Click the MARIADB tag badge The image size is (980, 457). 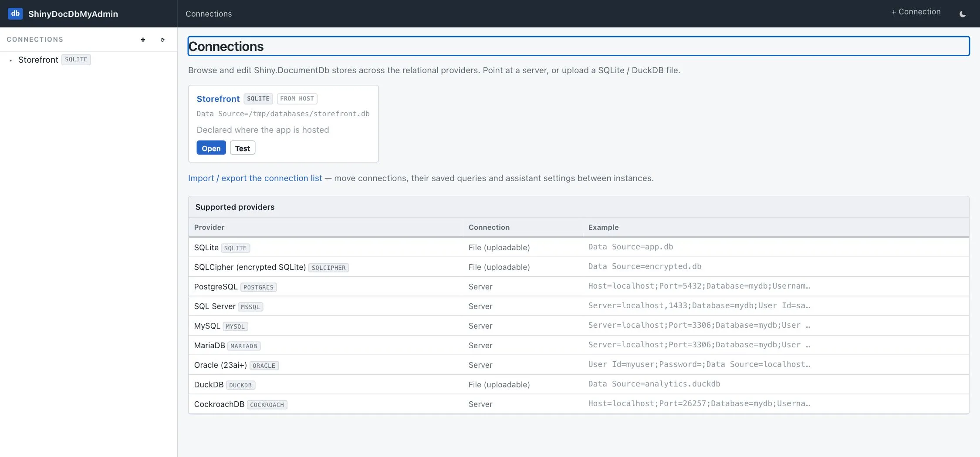pyautogui.click(x=244, y=346)
